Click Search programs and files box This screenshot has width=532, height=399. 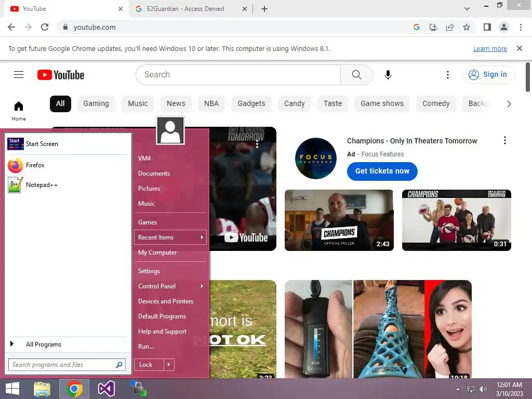[67, 365]
